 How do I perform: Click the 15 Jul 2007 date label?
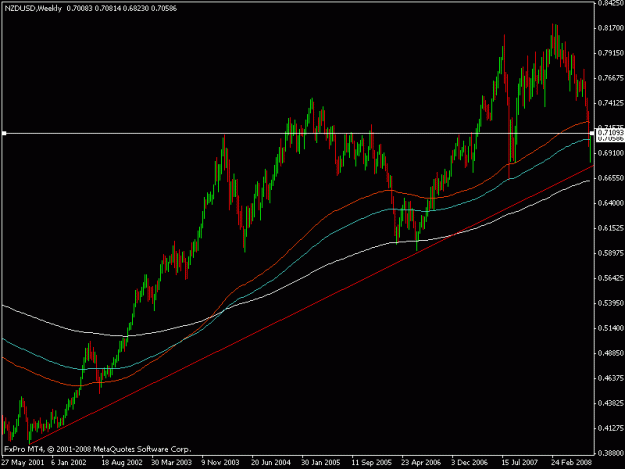tap(519, 463)
